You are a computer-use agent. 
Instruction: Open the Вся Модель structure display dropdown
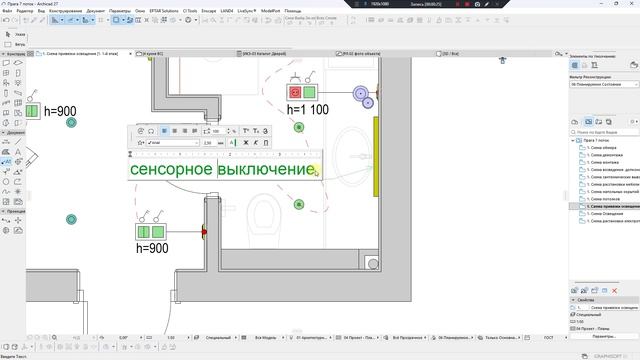265,338
